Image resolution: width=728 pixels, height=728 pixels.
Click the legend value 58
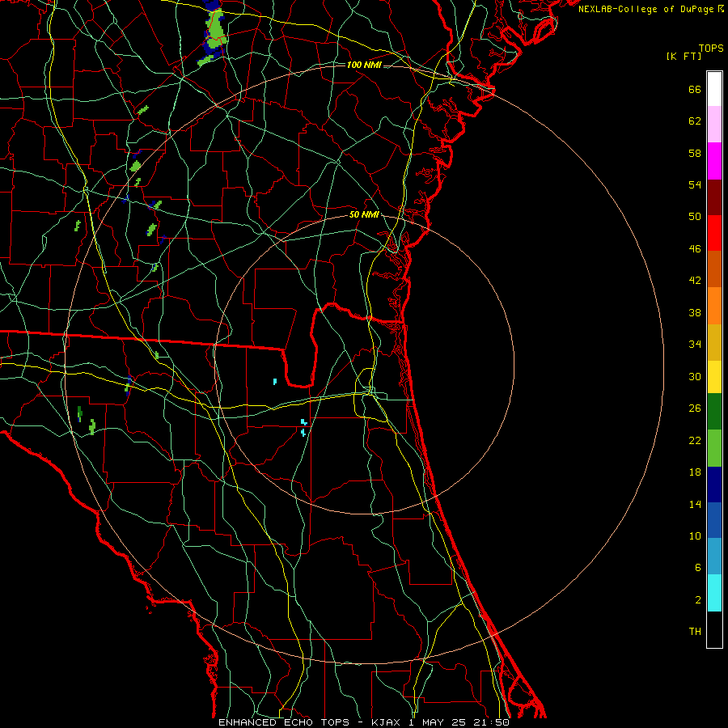[x=695, y=153]
